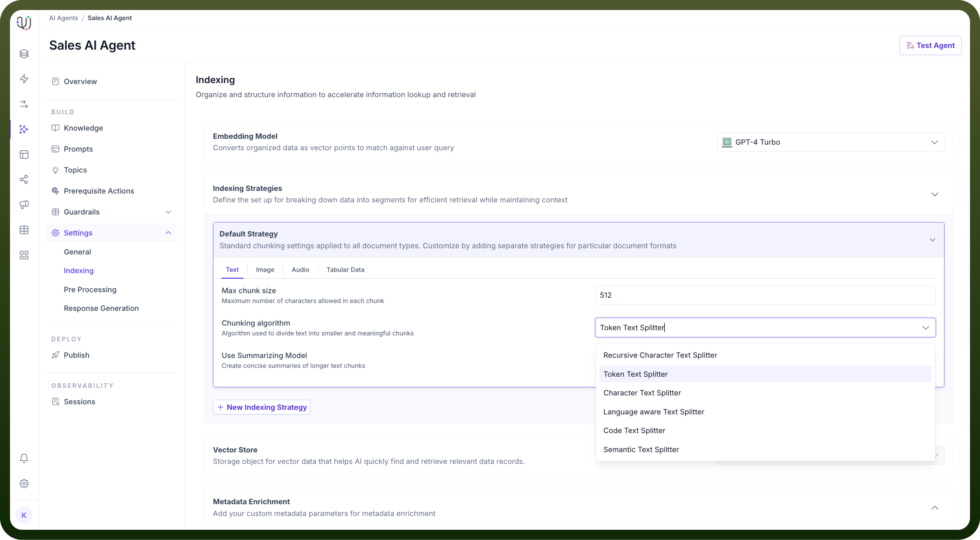This screenshot has width=980, height=540.
Task: Open the stacked layers icon in left rail
Action: [x=24, y=54]
